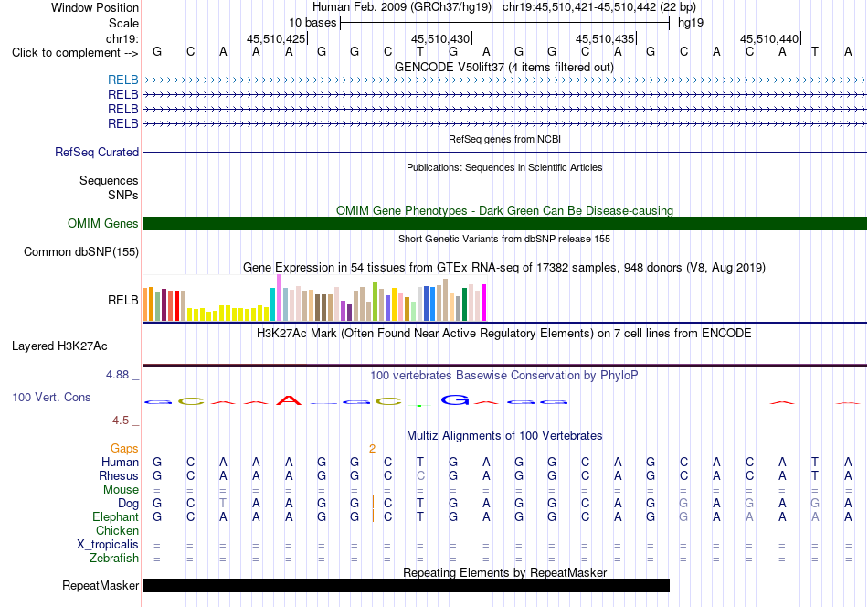868x607 pixels.
Task: Click the Mouse alignment row label
Action: pos(121,490)
